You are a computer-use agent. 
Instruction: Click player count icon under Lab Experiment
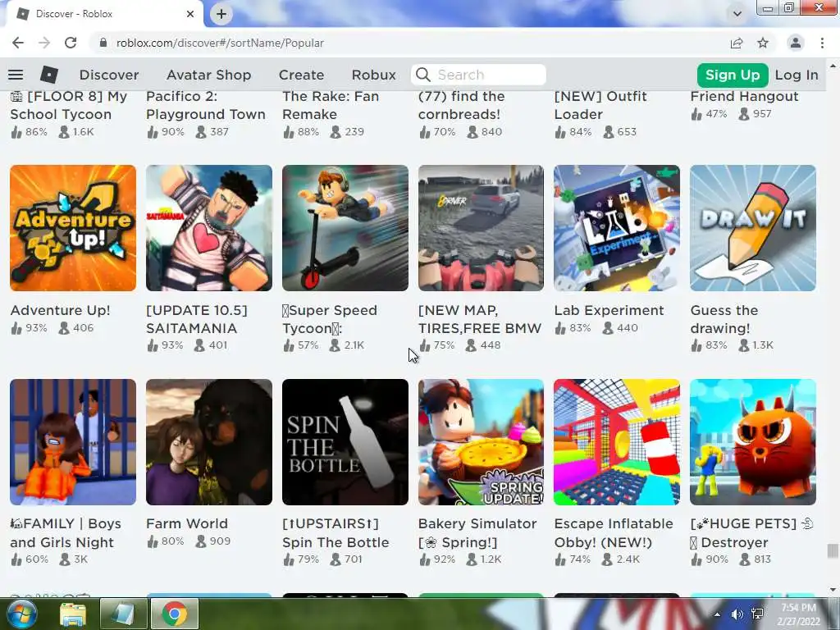pos(608,328)
